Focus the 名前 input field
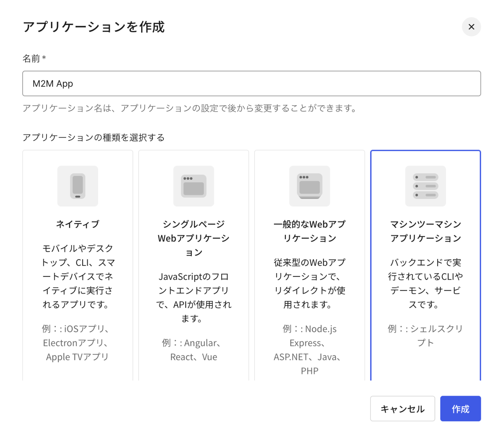This screenshot has height=436, width=504. coord(251,84)
